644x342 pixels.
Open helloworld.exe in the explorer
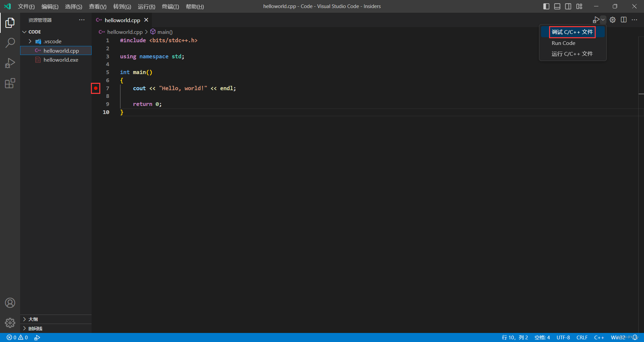(61, 60)
